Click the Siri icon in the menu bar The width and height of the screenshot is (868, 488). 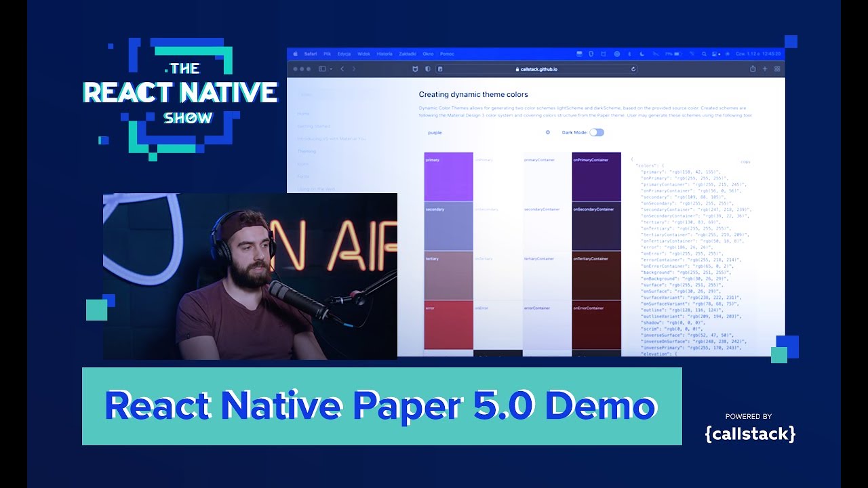click(x=726, y=54)
